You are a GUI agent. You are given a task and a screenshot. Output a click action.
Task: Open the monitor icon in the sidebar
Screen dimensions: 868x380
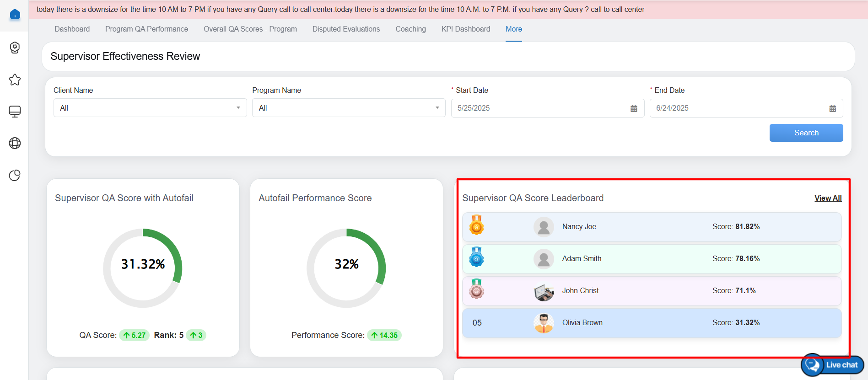[x=15, y=112]
